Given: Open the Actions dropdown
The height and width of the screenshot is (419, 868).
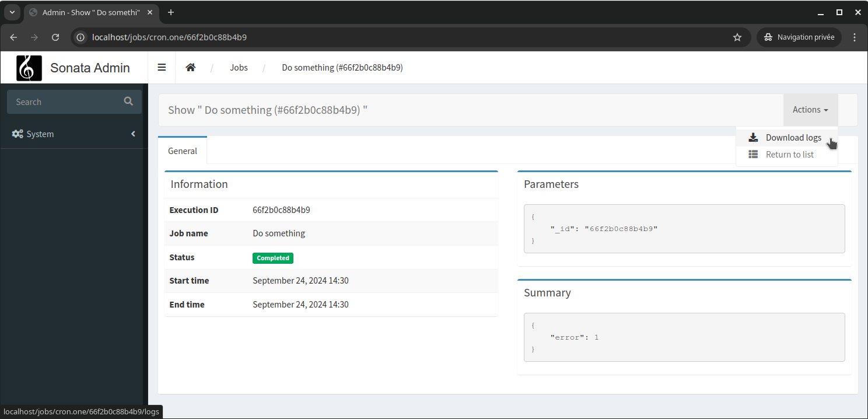Looking at the screenshot, I should 810,110.
